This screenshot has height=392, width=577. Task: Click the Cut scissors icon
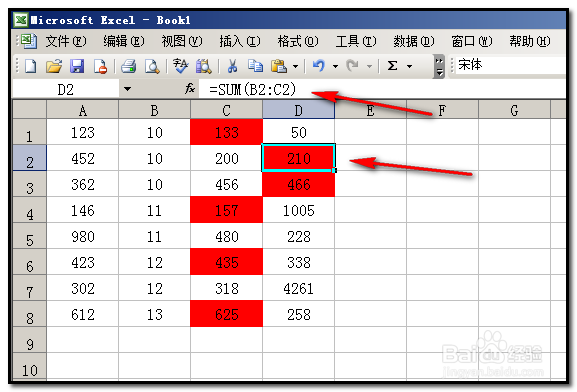pyautogui.click(x=232, y=66)
